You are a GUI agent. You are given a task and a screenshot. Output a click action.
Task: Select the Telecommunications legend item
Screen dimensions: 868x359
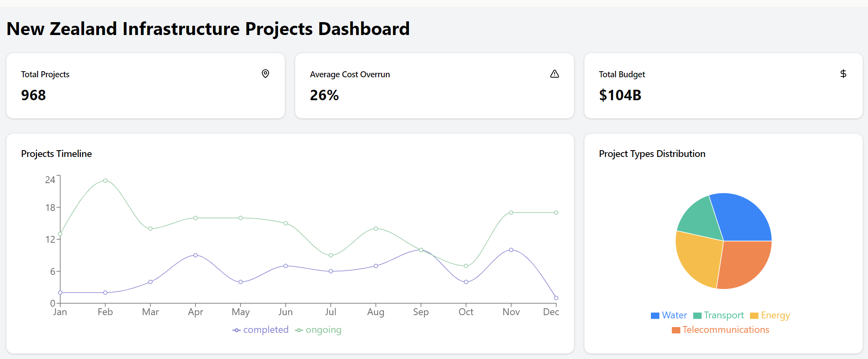tap(721, 330)
